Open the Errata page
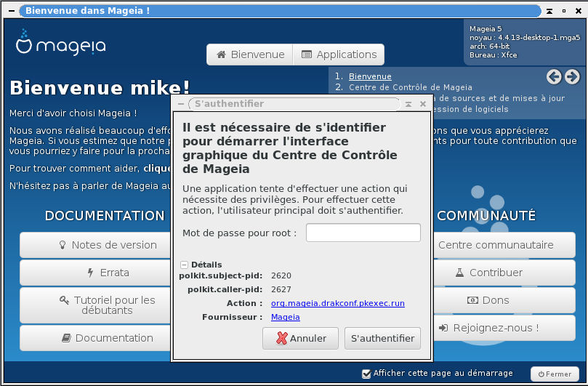Viewport: 588px width, 386px height. (x=95, y=273)
